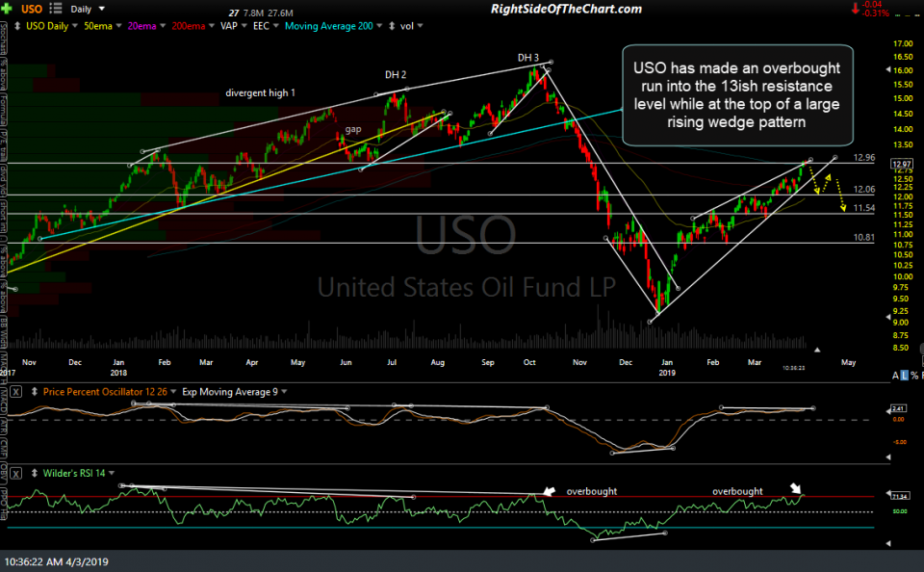This screenshot has height=572, width=924.
Task: Click the 12.97 price marker on the axis
Action: (x=901, y=164)
